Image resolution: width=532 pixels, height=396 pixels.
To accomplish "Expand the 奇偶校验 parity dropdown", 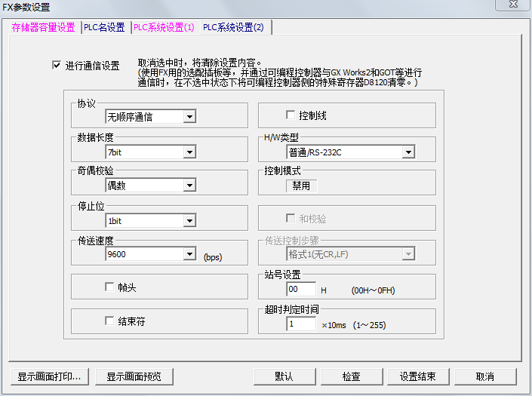I will point(189,186).
